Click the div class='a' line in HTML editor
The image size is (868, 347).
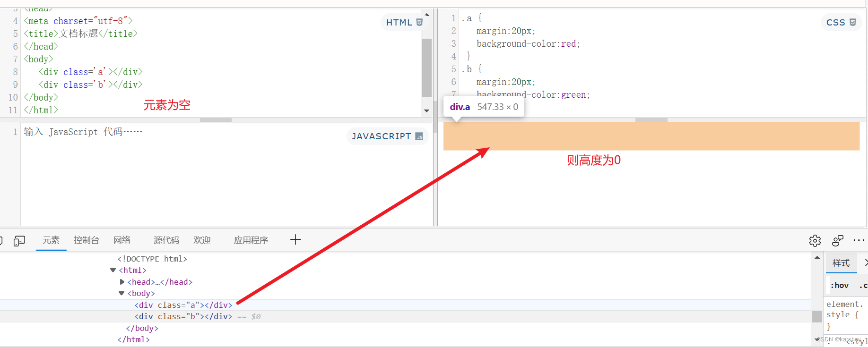click(x=90, y=72)
